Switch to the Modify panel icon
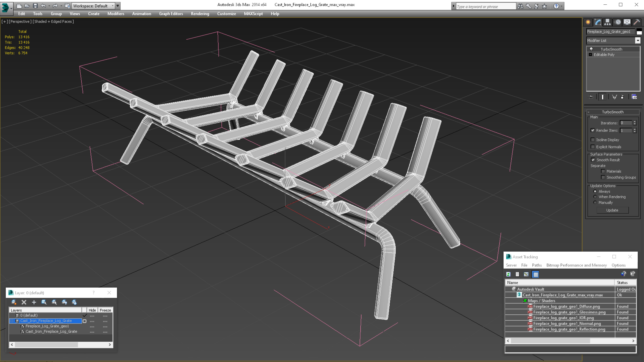Viewport: 644px width, 362px height. coord(598,22)
